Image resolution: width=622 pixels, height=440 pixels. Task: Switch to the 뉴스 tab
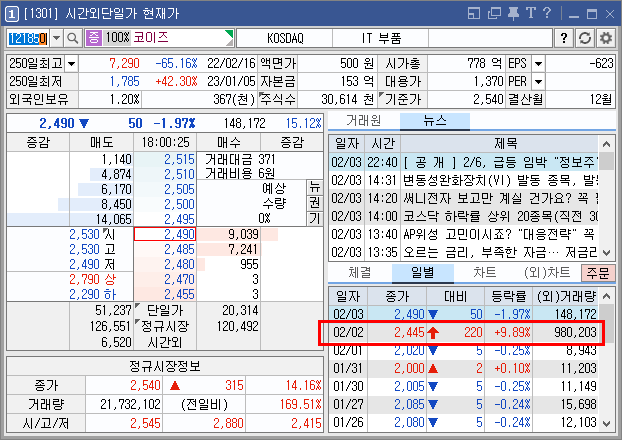[x=435, y=121]
